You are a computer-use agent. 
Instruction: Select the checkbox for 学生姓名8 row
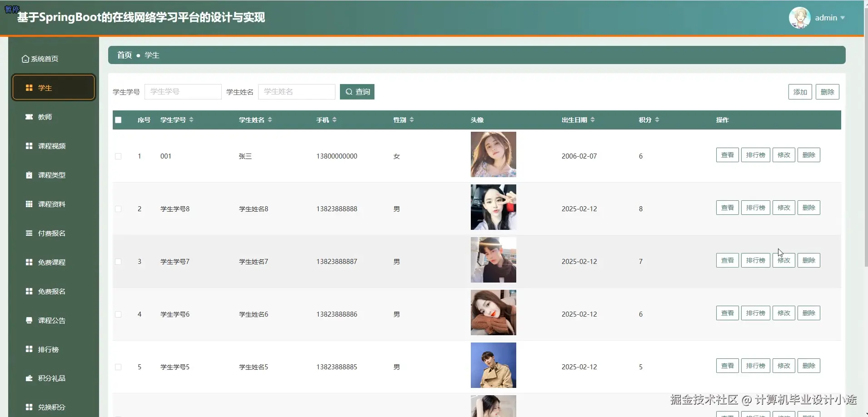118,209
